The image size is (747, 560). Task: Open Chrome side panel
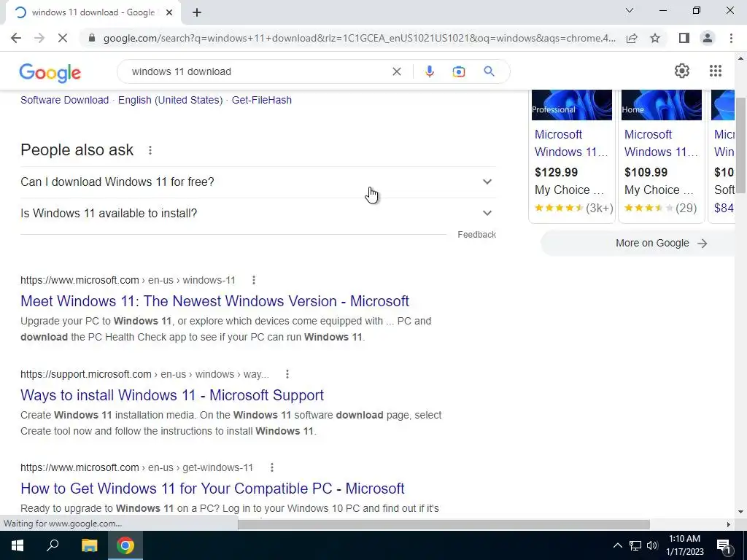coord(684,38)
